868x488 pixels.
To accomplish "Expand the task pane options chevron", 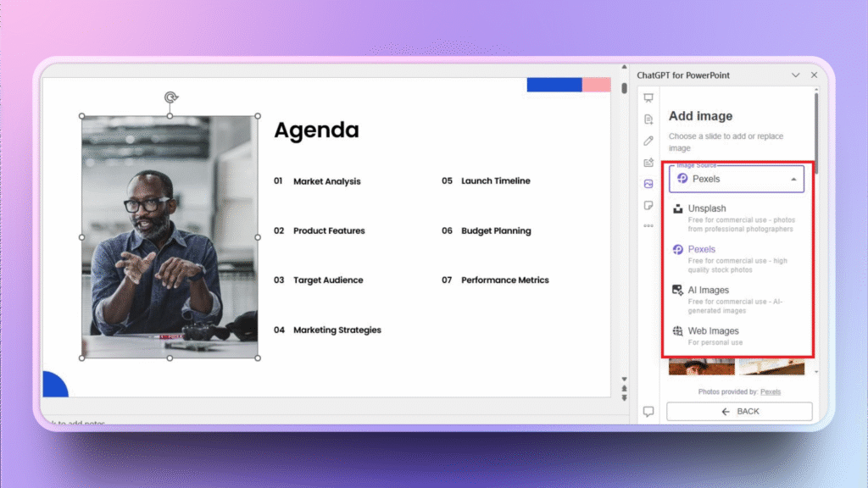I will 795,75.
